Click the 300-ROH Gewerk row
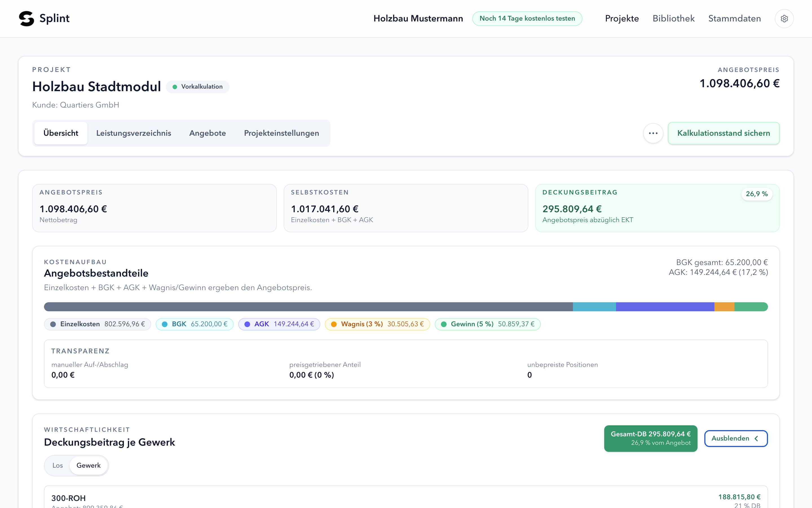This screenshot has width=812, height=508. 406,497
